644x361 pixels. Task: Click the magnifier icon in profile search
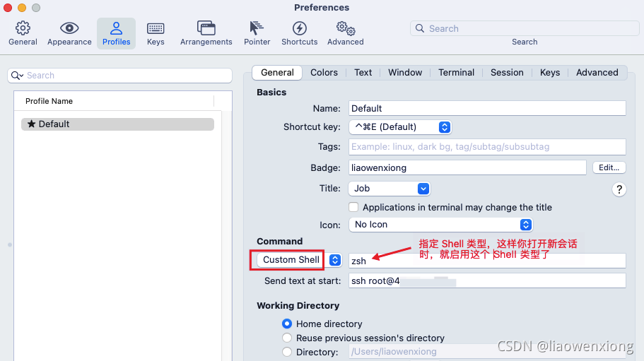[17, 76]
